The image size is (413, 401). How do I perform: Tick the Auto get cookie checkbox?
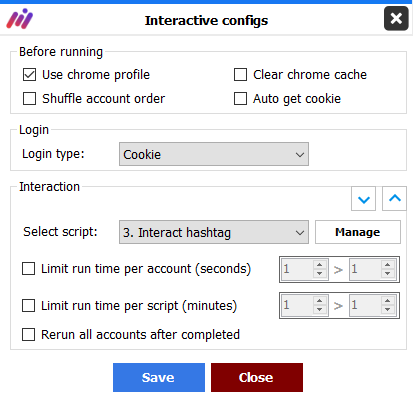point(240,99)
